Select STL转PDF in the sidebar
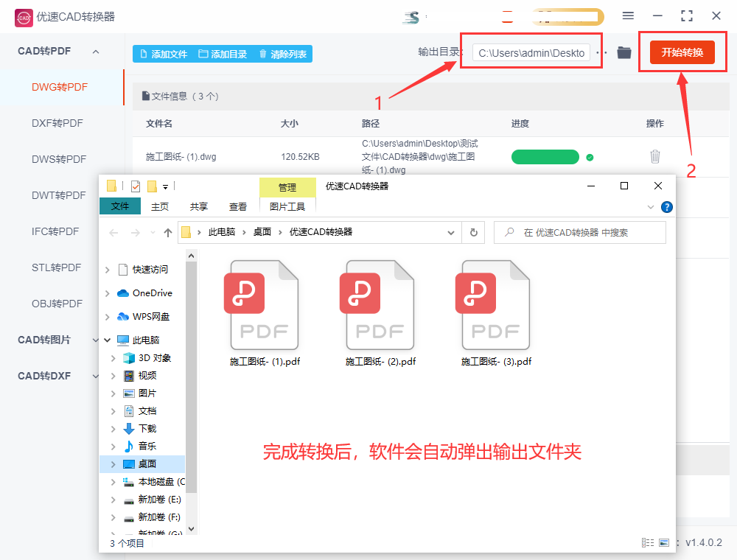Image resolution: width=737 pixels, height=560 pixels. click(x=57, y=267)
